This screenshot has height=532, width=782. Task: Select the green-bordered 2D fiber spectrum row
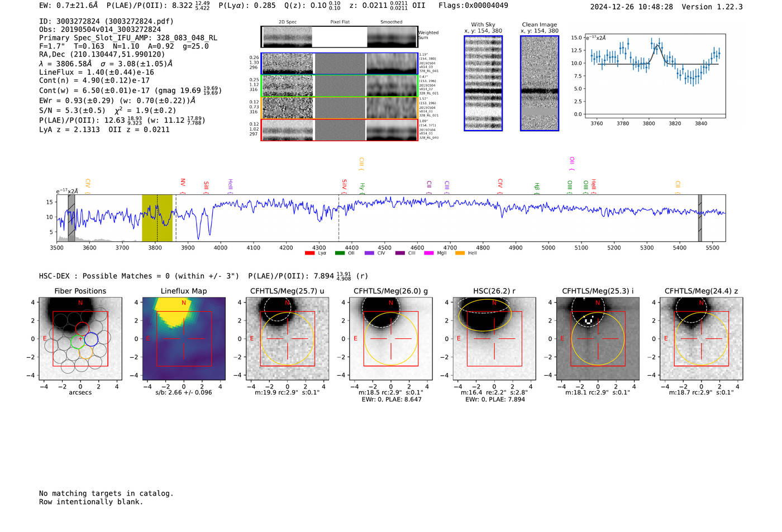point(340,86)
